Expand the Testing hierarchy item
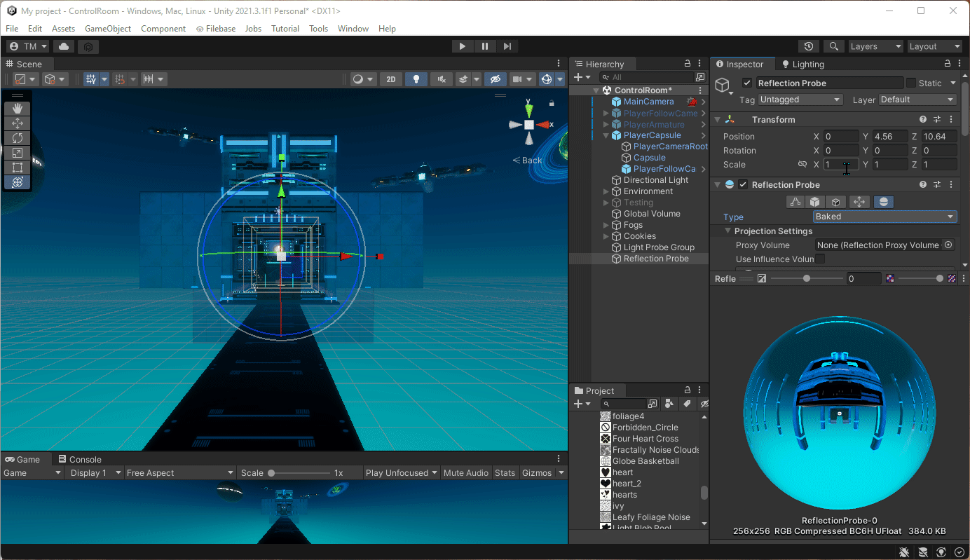Screen dimensions: 970x560 coord(606,202)
